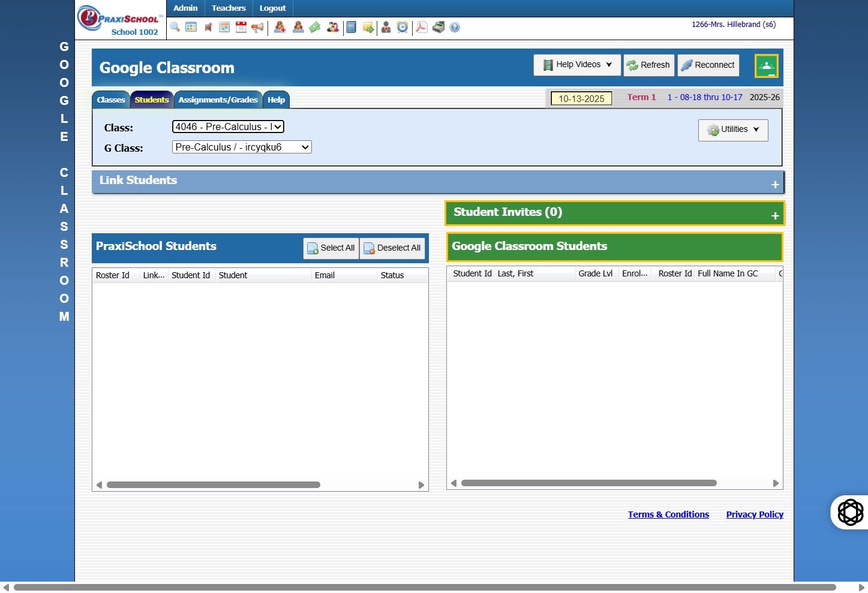Expand the Link Students section plus
Viewport: 868px width, 593px height.
tap(775, 185)
